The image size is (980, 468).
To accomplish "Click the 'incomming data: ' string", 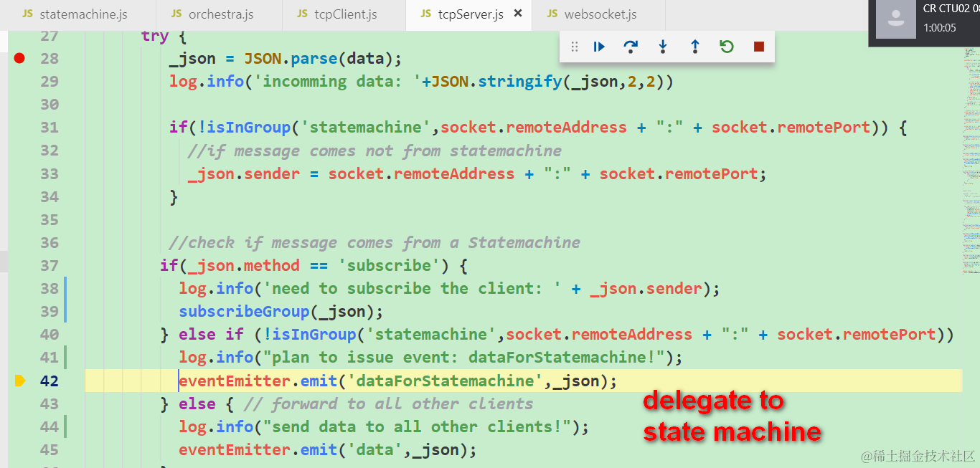I will (x=338, y=82).
